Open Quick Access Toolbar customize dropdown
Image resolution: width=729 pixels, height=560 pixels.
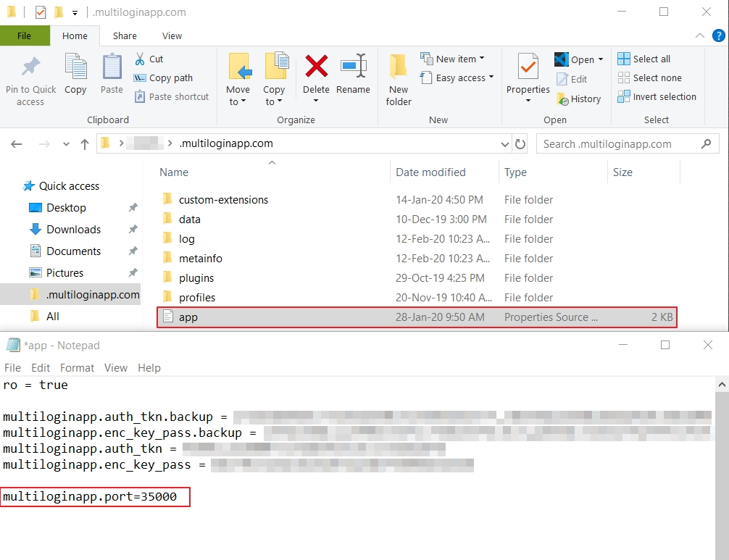tap(75, 12)
